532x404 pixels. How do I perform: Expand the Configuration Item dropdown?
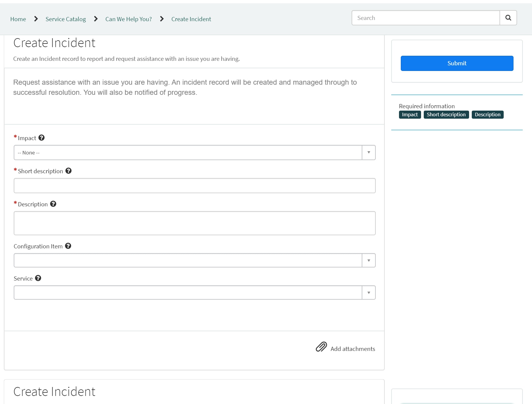tap(368, 260)
